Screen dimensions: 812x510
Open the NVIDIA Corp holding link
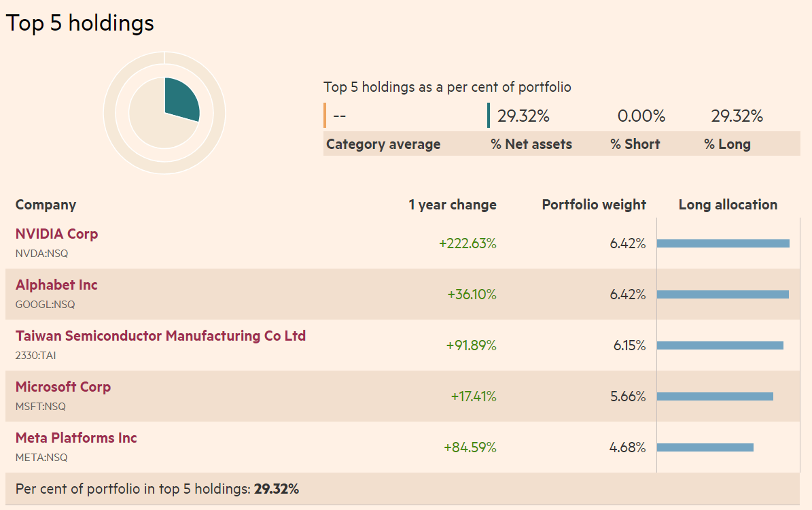click(56, 234)
